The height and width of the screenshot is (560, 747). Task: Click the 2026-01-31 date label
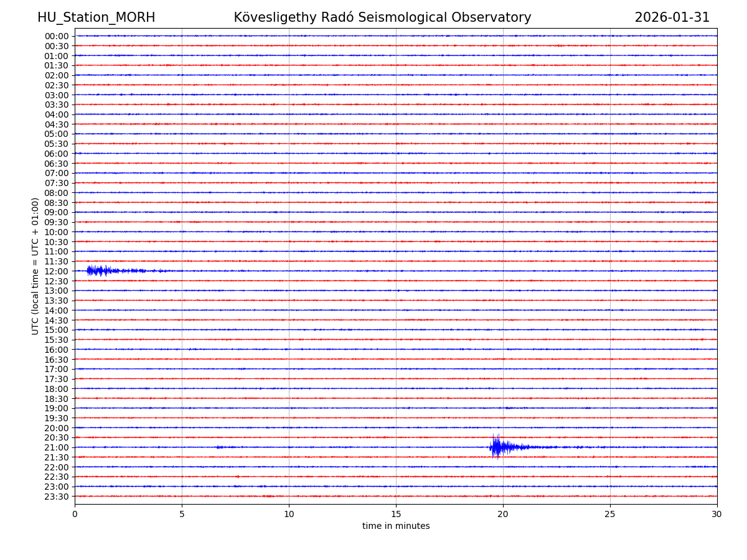[672, 17]
